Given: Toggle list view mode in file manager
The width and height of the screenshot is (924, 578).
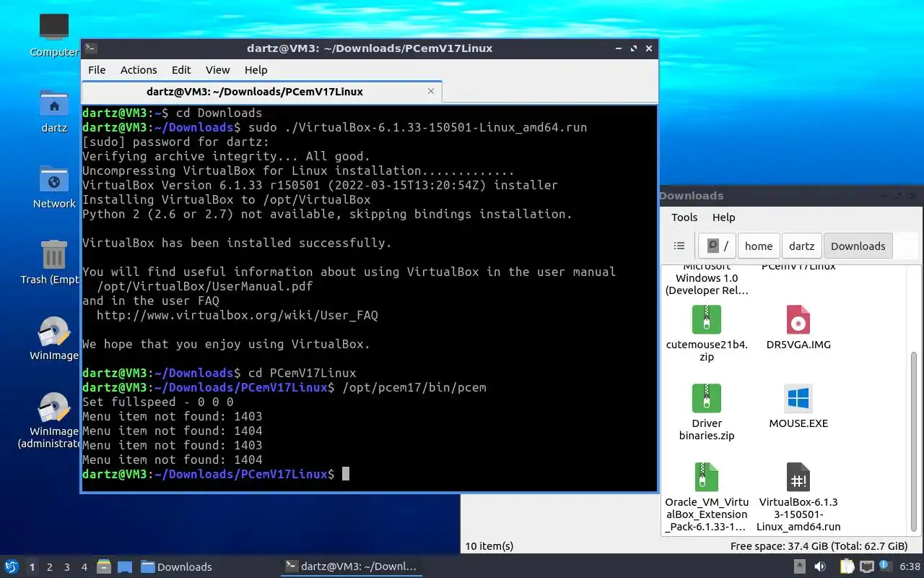Looking at the screenshot, I should (679, 246).
